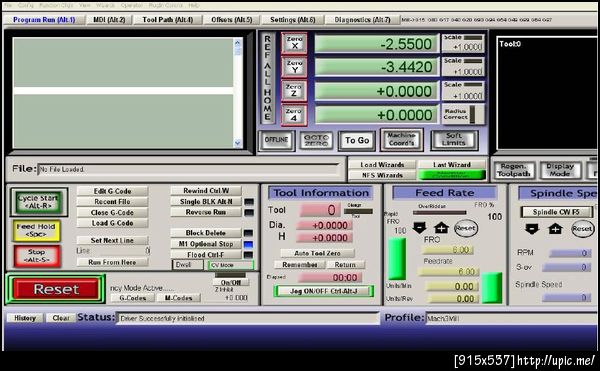
Task: Switch to the MDI (Alt2) tab
Action: [x=109, y=20]
